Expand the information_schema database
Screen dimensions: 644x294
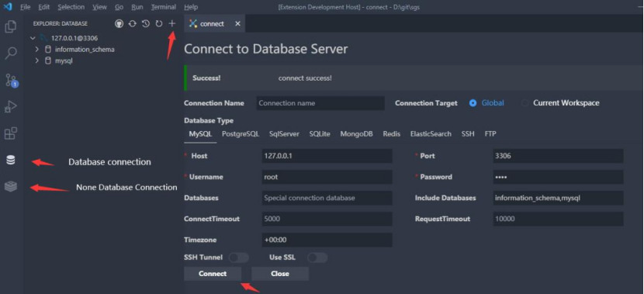[37, 50]
